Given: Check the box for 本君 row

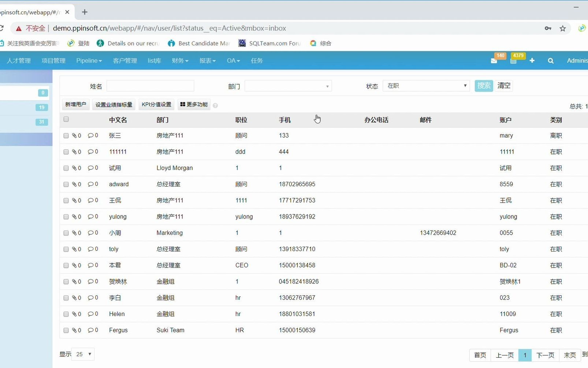Looking at the screenshot, I should pyautogui.click(x=66, y=265).
